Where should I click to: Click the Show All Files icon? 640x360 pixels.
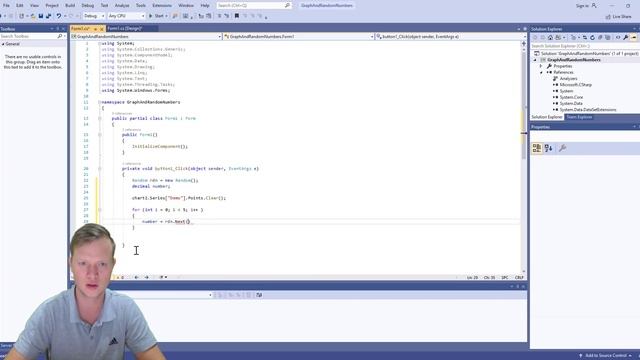tap(608, 38)
